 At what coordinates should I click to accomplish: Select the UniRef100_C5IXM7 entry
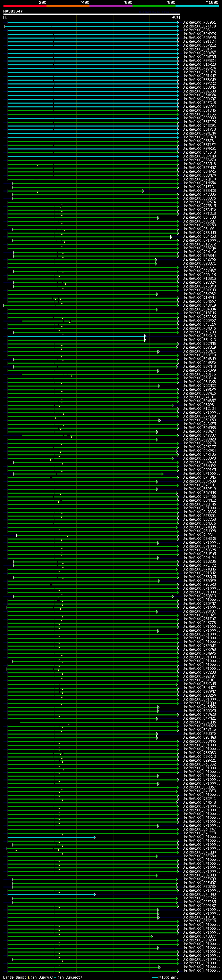pos(199,76)
